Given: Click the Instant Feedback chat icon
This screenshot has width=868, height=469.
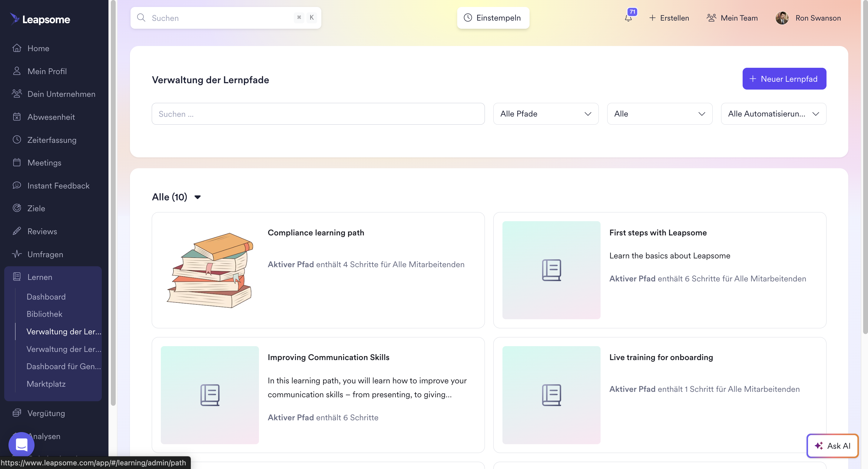Looking at the screenshot, I should click(x=17, y=185).
